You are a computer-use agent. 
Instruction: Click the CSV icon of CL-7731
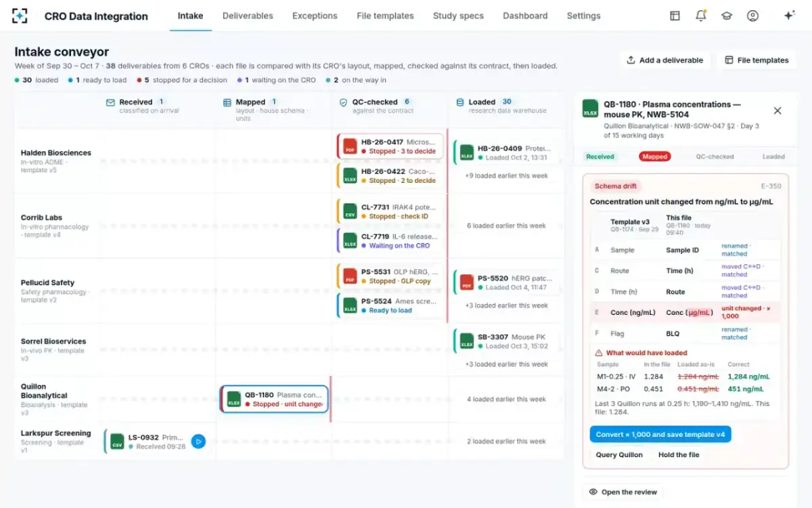pos(350,211)
